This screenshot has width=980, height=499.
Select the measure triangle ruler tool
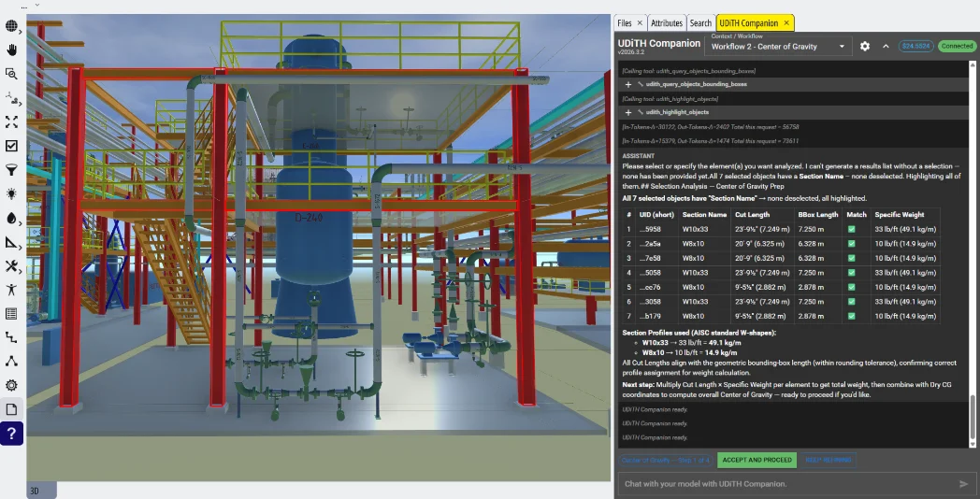tap(11, 242)
